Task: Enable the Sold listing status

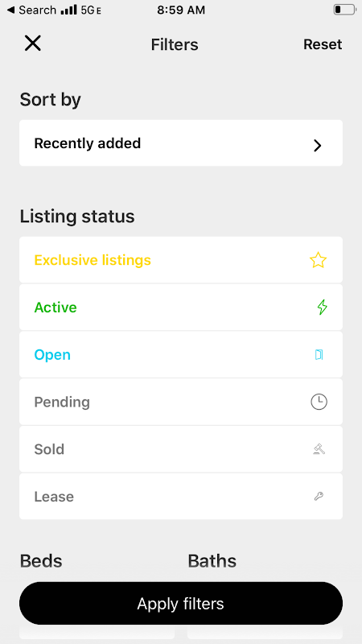Action: click(x=181, y=449)
